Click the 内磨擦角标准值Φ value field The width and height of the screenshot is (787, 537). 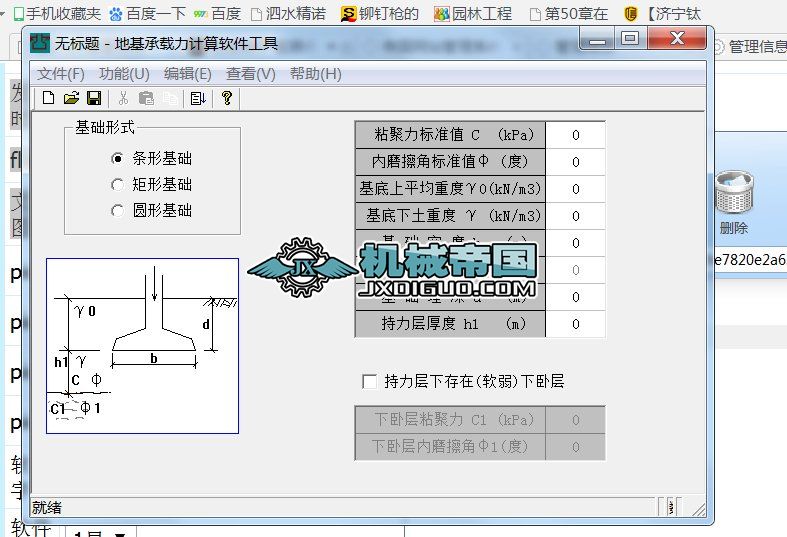tap(575, 162)
